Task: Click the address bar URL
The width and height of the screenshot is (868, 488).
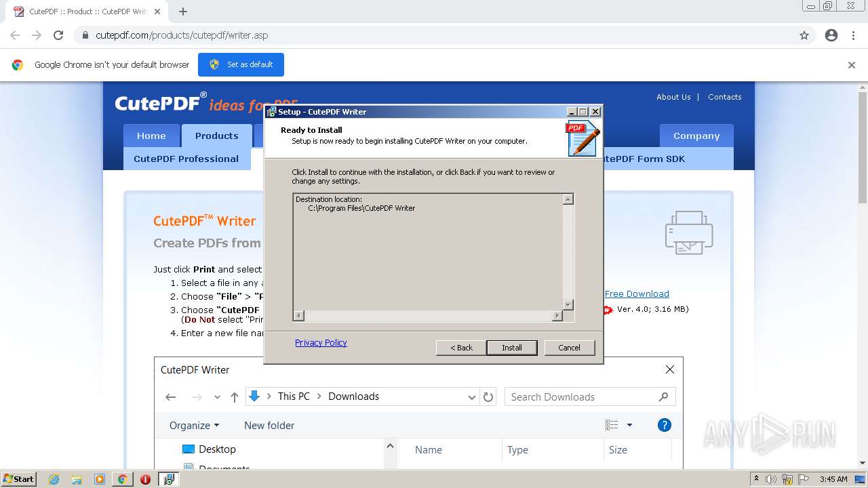Action: pyautogui.click(x=182, y=35)
